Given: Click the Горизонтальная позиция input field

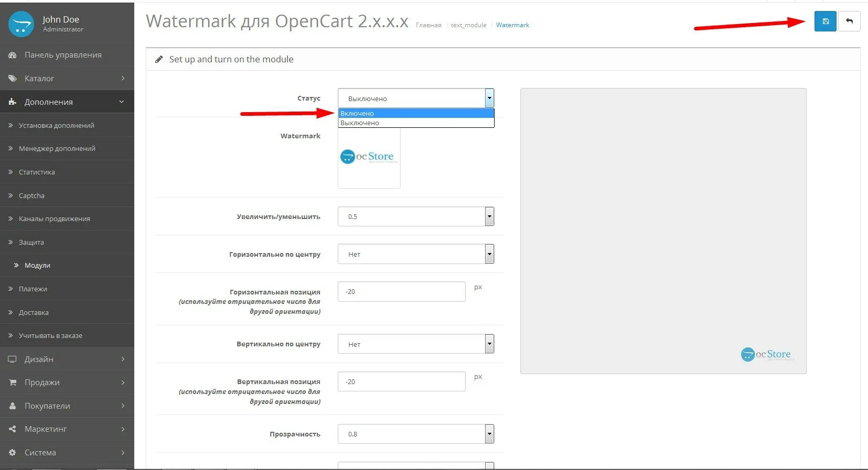Looking at the screenshot, I should pyautogui.click(x=402, y=291).
